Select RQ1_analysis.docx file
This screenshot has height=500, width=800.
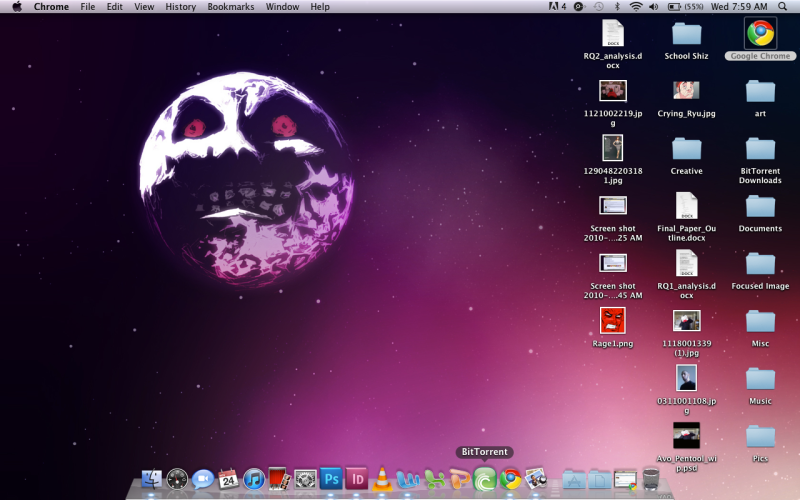(686, 263)
